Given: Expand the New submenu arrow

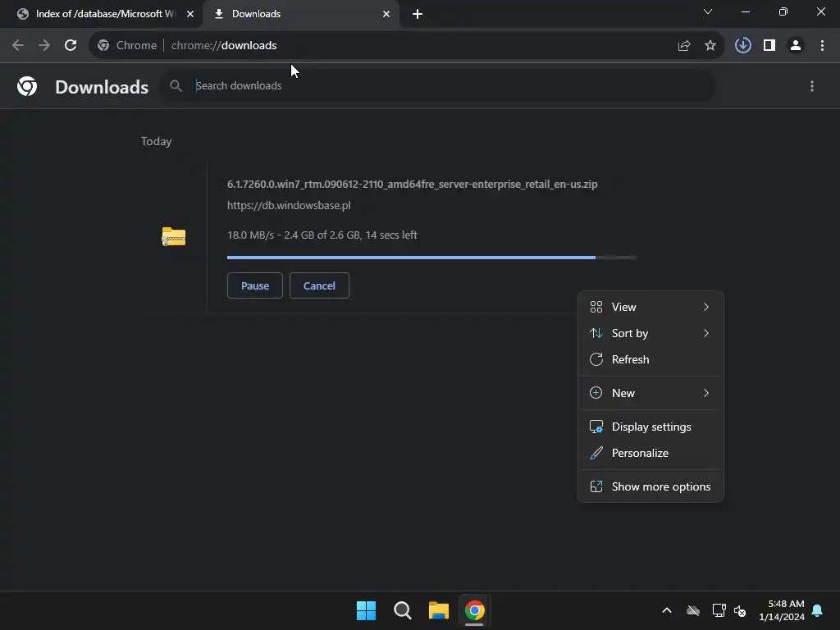Looking at the screenshot, I should 706,393.
